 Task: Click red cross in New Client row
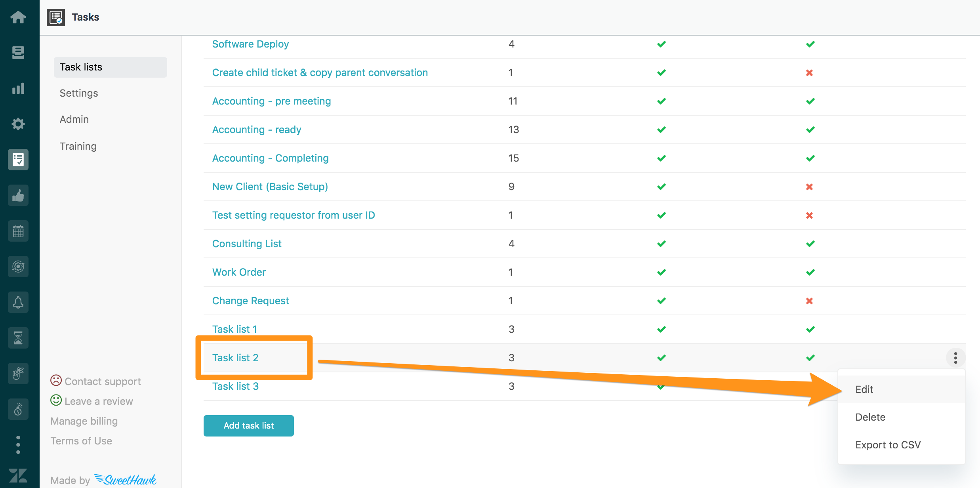point(809,187)
